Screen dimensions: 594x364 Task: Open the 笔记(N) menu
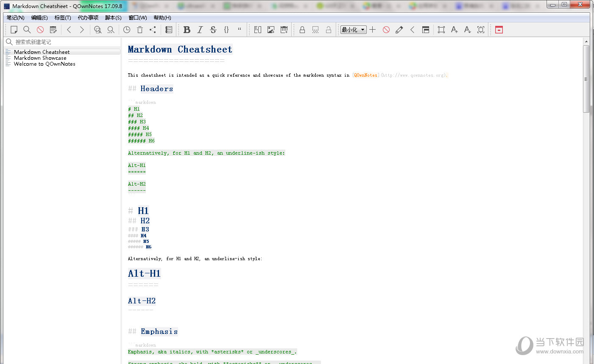tap(16, 17)
